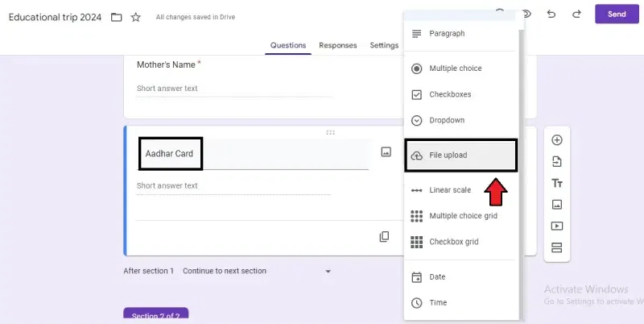The height and width of the screenshot is (324, 644).
Task: Add a video from the side toolbar
Action: pyautogui.click(x=556, y=226)
